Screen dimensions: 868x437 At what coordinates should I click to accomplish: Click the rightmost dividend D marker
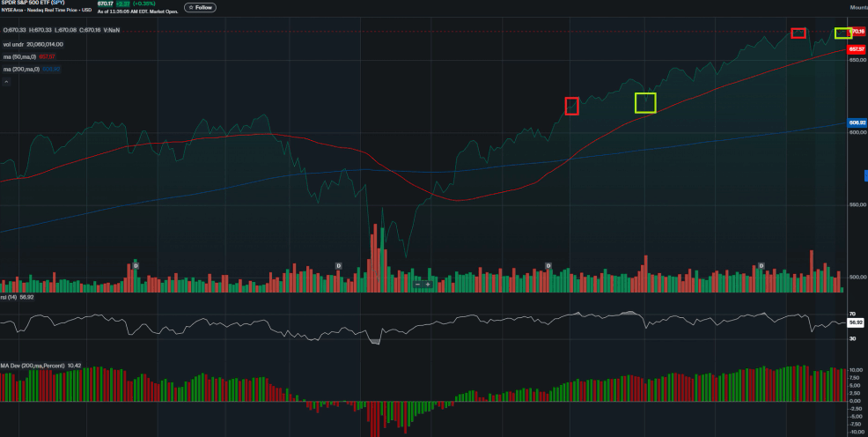(761, 265)
